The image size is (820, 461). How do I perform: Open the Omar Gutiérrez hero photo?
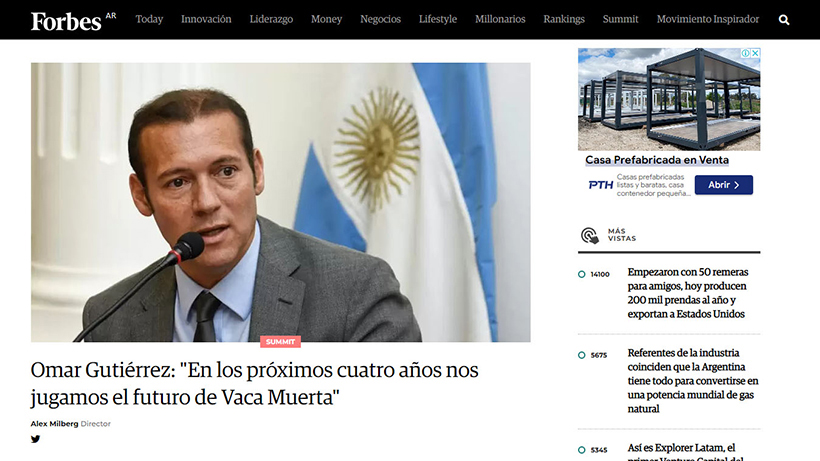point(280,202)
